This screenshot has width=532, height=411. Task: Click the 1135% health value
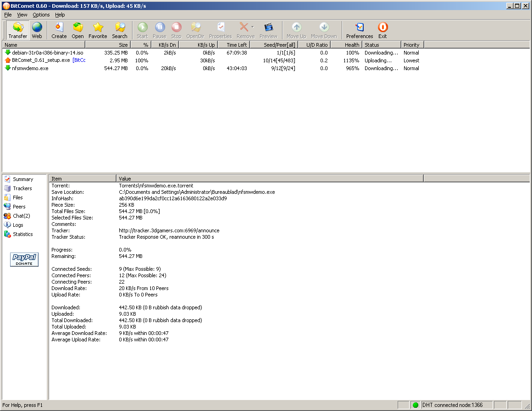351,60
